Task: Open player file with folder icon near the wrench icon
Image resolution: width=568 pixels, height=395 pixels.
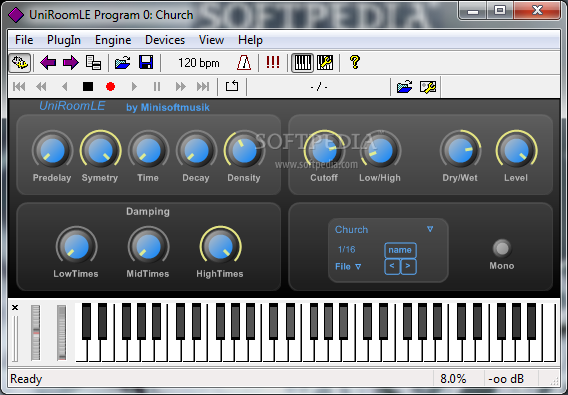Action: coord(405,87)
